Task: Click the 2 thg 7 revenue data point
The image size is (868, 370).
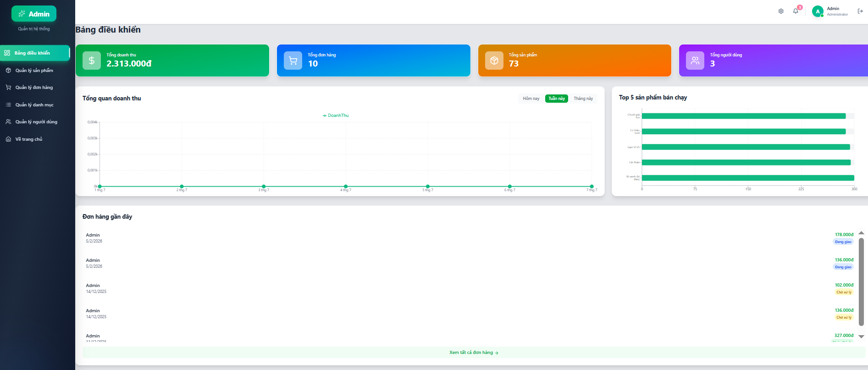Action: pyautogui.click(x=182, y=186)
